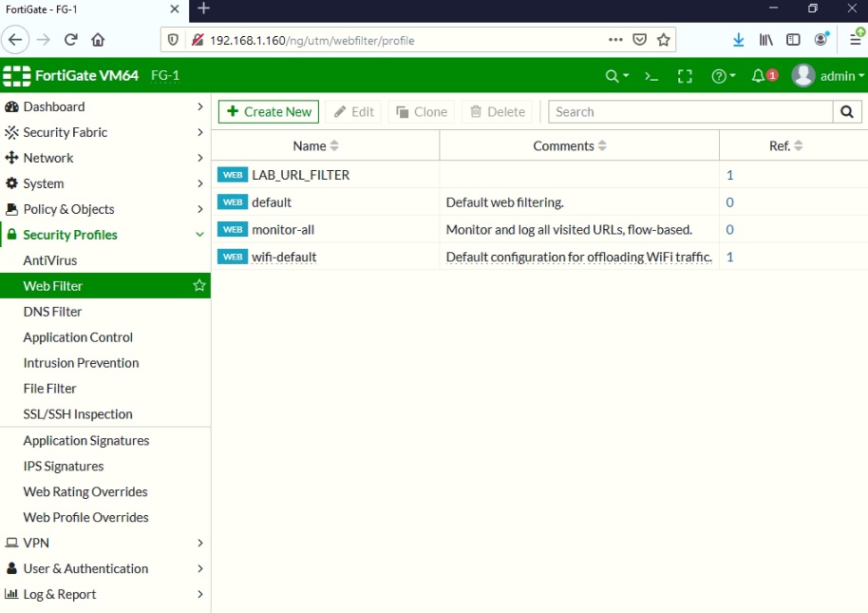Click the Firefox downloads arrow icon
Viewport: 868px width, 613px height.
click(739, 40)
